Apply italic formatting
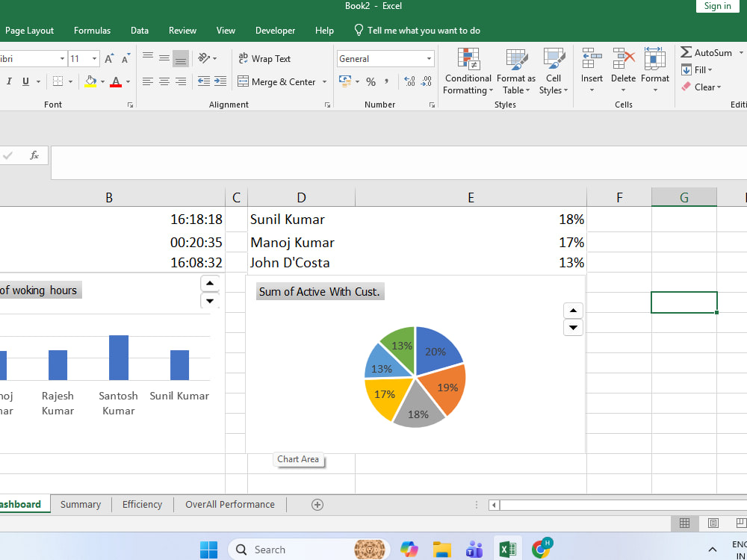747x560 pixels. coord(9,81)
